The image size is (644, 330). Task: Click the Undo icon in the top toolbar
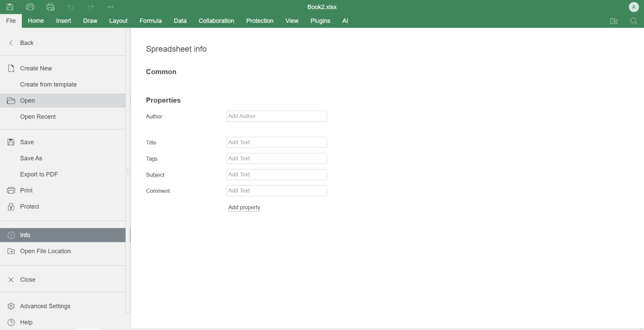70,7
